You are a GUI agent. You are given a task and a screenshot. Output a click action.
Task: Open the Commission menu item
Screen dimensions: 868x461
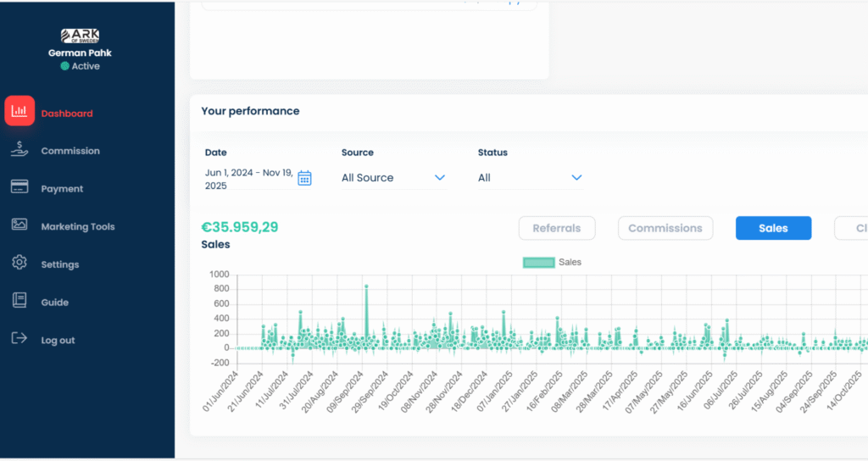point(70,151)
